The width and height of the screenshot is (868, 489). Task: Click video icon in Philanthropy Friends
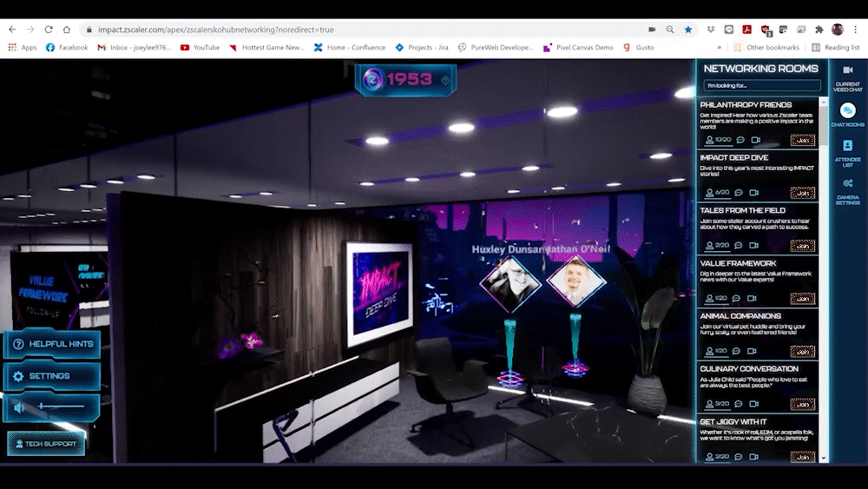coord(756,140)
